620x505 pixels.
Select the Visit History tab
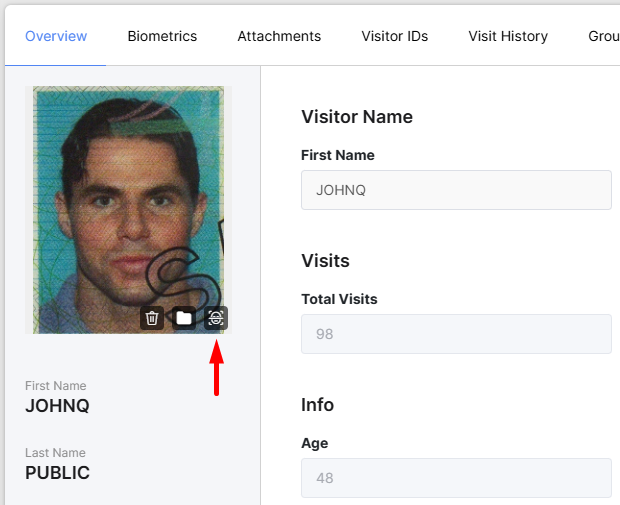pyautogui.click(x=508, y=36)
